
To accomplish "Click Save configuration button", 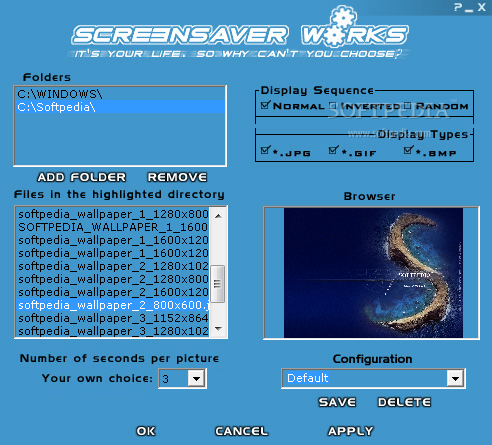I will coord(337,402).
